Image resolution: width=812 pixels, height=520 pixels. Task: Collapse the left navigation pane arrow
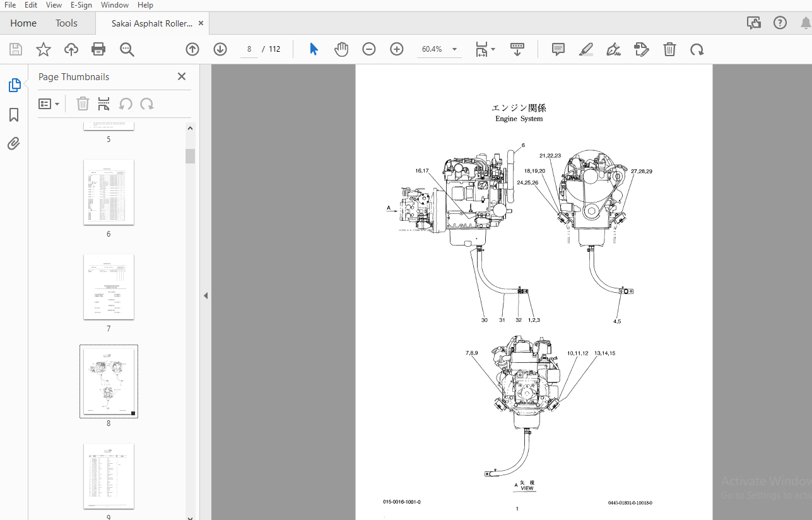click(205, 295)
